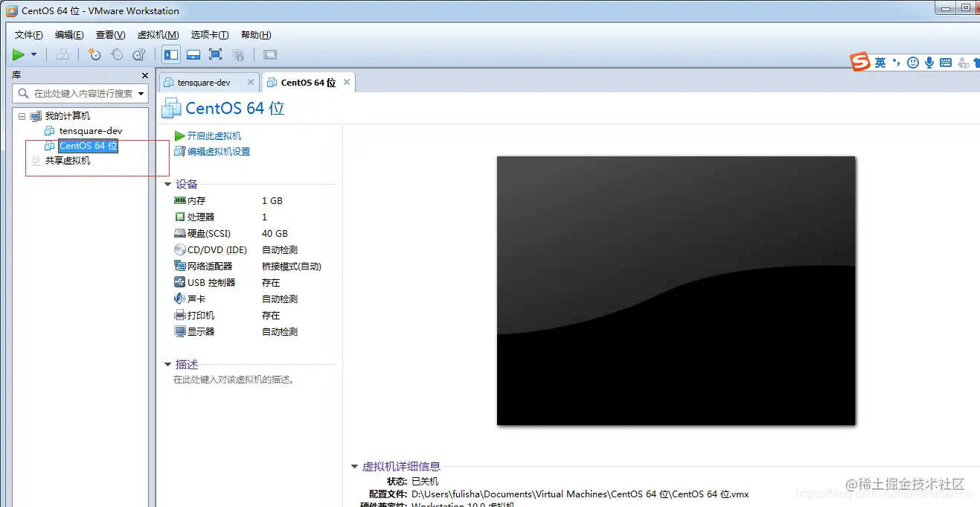Screen dimensions: 980x507
Task: Open the 编辑(E) menu
Action: pos(69,35)
